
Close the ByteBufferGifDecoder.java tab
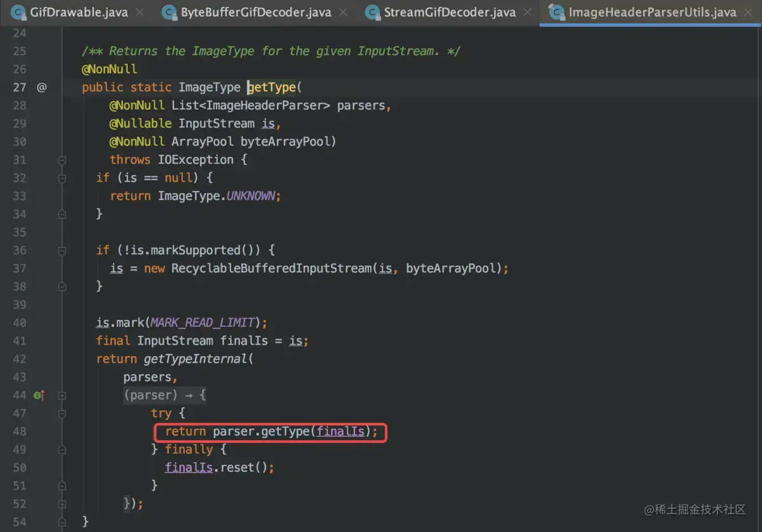click(x=343, y=12)
